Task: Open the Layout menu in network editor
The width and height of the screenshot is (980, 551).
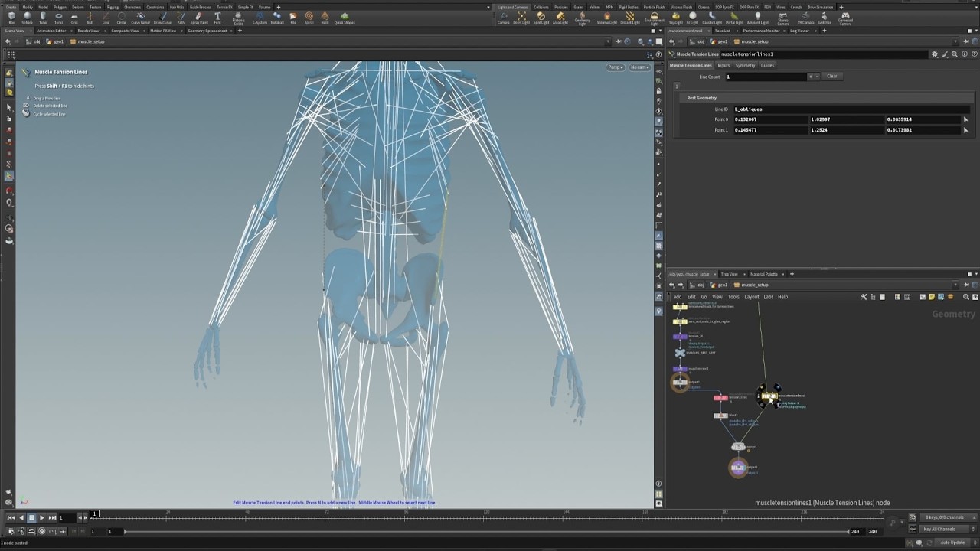Action: [x=751, y=297]
